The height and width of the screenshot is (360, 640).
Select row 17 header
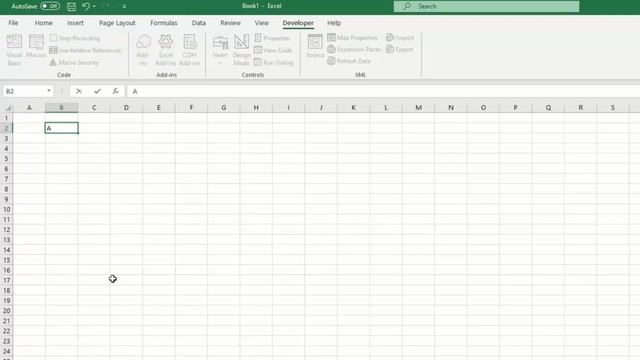(x=7, y=280)
